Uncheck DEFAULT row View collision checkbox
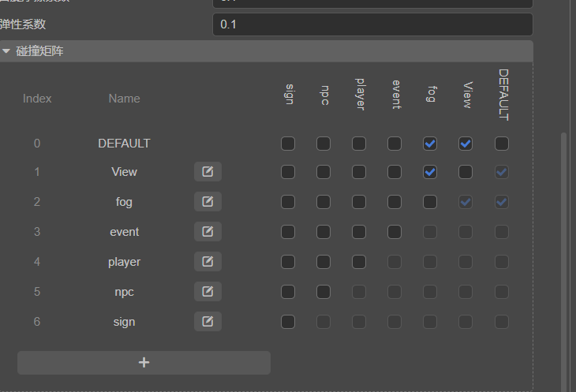 466,144
